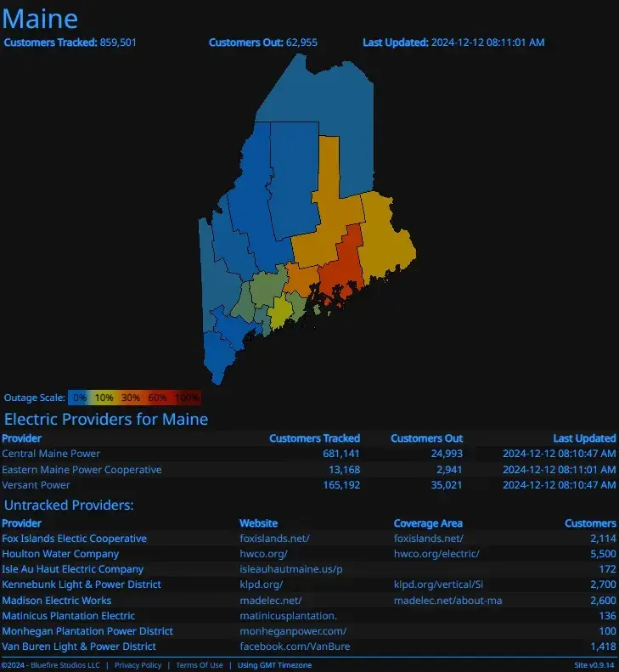The width and height of the screenshot is (619, 672).
Task: Select Versant Power provider
Action: pyautogui.click(x=36, y=484)
